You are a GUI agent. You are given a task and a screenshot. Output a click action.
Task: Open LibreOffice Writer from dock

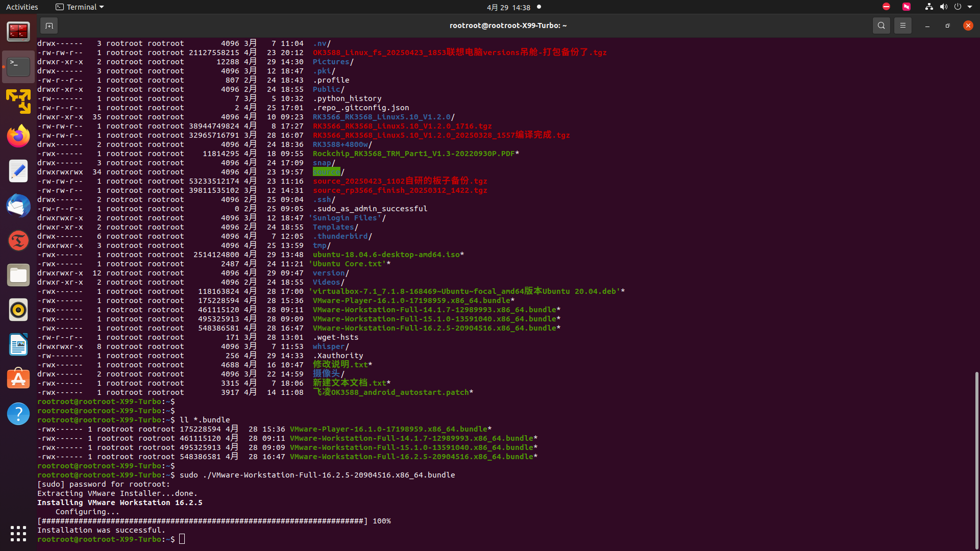pyautogui.click(x=18, y=344)
